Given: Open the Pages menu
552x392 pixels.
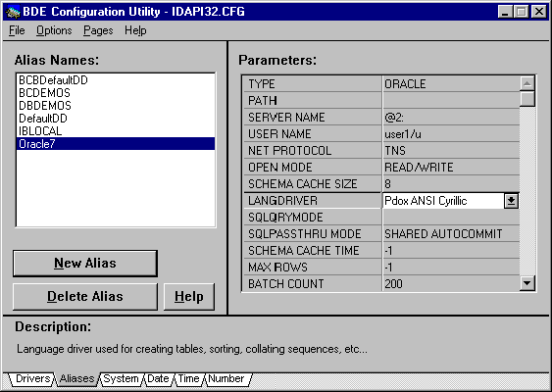Looking at the screenshot, I should [x=98, y=30].
